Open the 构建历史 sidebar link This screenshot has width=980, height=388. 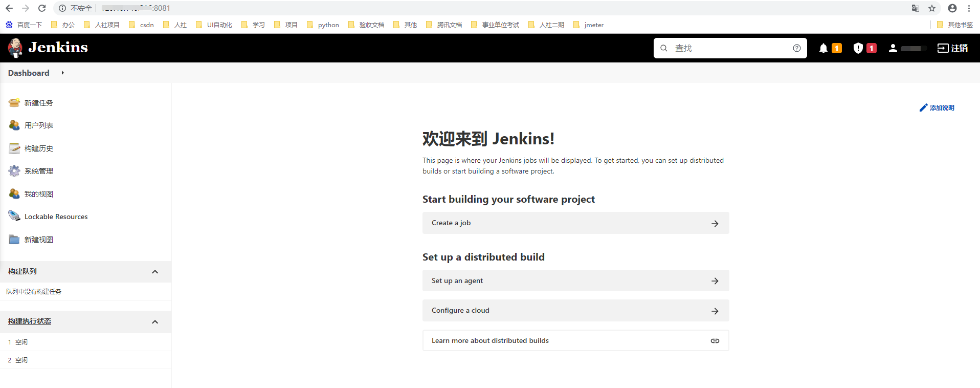pos(39,148)
